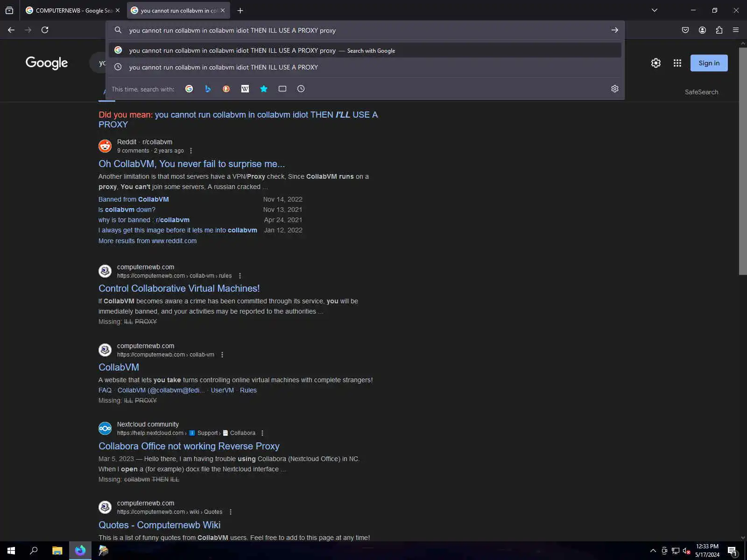Search this time with Wikipedia icon

click(x=245, y=89)
